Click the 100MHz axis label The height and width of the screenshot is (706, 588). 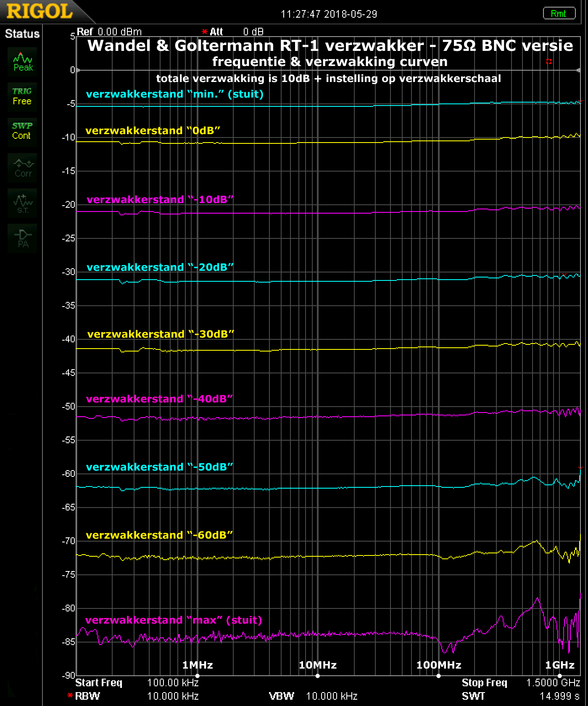click(439, 665)
